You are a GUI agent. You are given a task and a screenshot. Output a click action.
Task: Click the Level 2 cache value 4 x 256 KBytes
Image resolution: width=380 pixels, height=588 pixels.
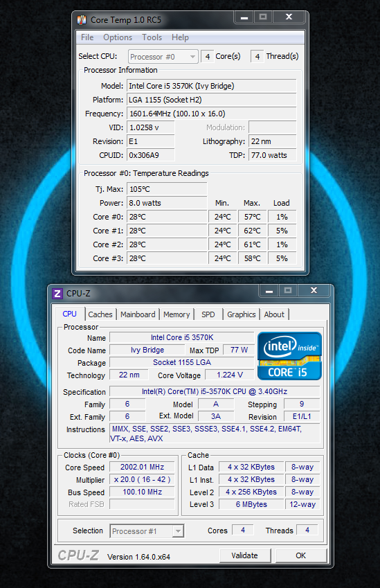[x=251, y=492]
